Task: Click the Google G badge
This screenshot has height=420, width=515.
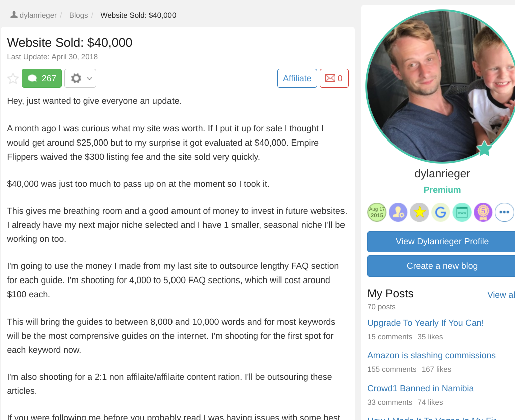Action: [x=441, y=212]
